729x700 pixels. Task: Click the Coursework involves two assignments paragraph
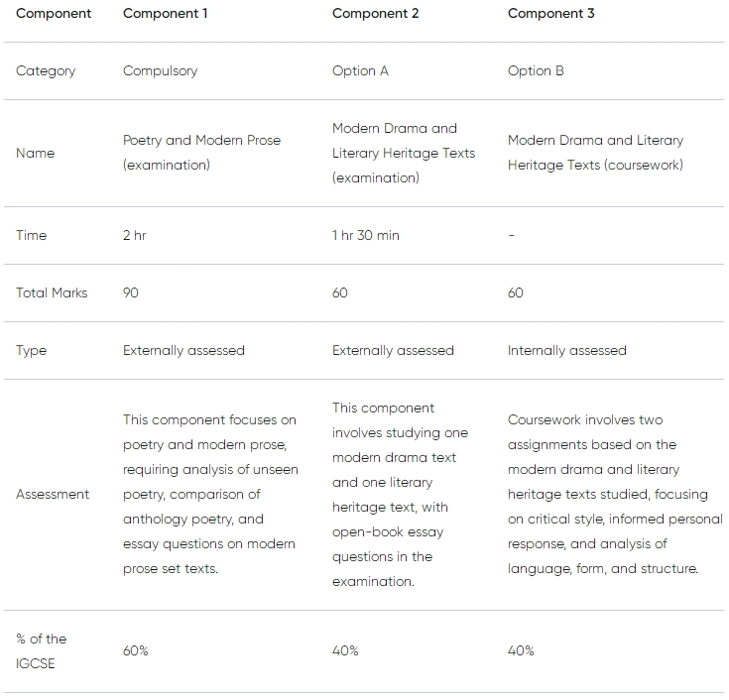click(x=615, y=494)
